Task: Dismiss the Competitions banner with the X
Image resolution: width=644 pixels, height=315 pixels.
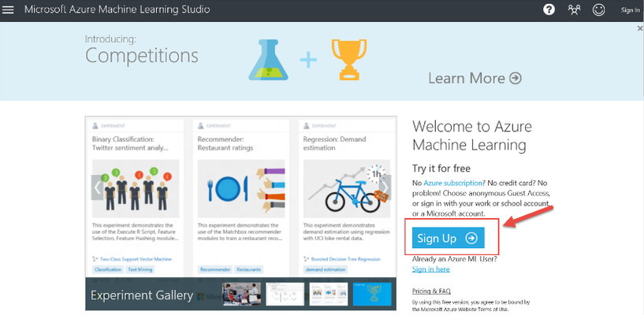Action: pos(640,28)
